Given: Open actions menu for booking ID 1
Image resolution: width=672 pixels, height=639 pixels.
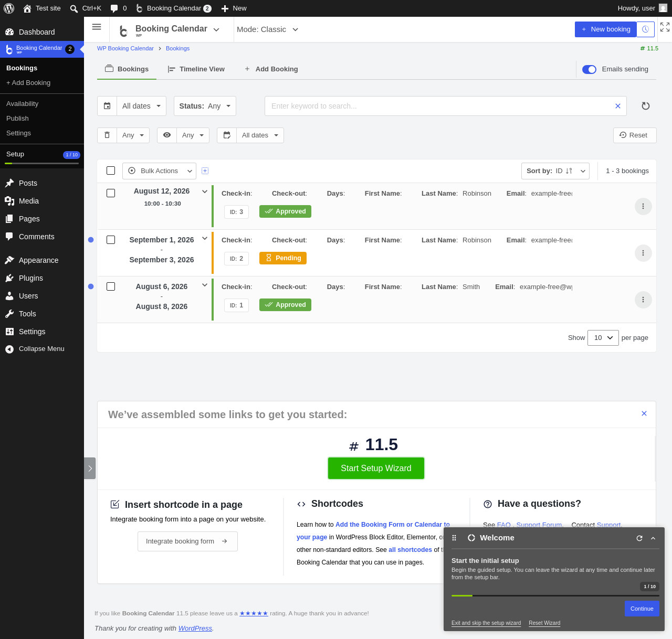Looking at the screenshot, I should click(643, 300).
